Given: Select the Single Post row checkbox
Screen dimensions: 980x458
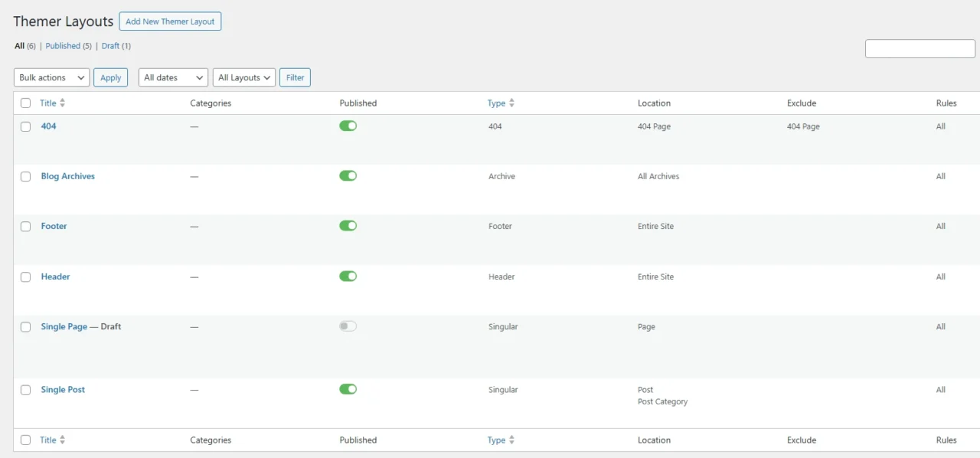Looking at the screenshot, I should coord(25,389).
